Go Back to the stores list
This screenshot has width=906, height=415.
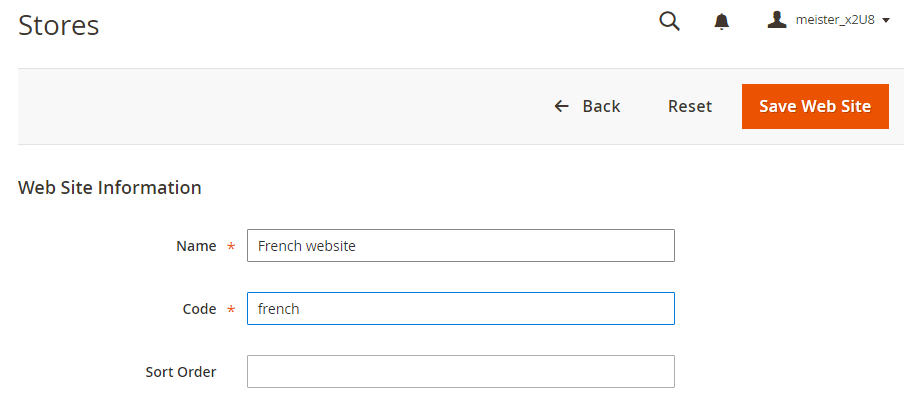(600, 106)
